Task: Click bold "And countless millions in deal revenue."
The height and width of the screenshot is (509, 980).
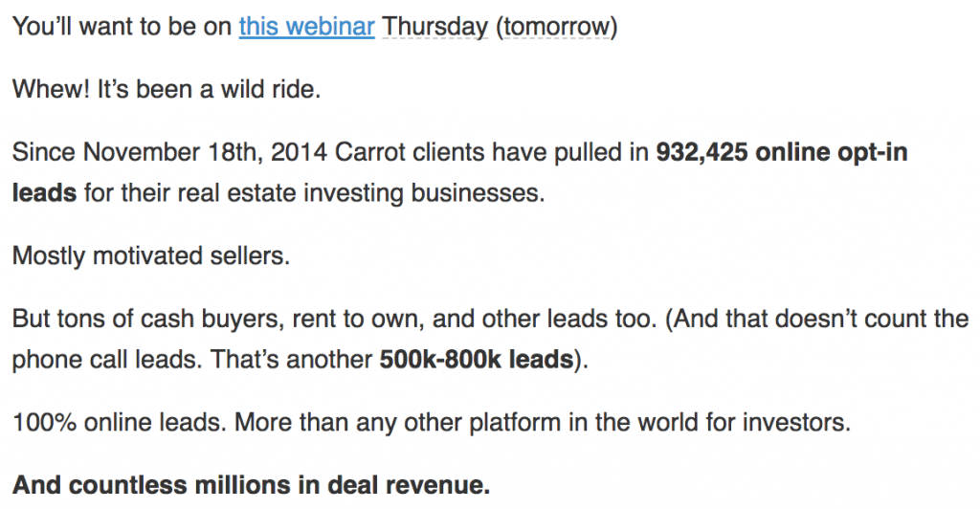Action: [x=251, y=484]
